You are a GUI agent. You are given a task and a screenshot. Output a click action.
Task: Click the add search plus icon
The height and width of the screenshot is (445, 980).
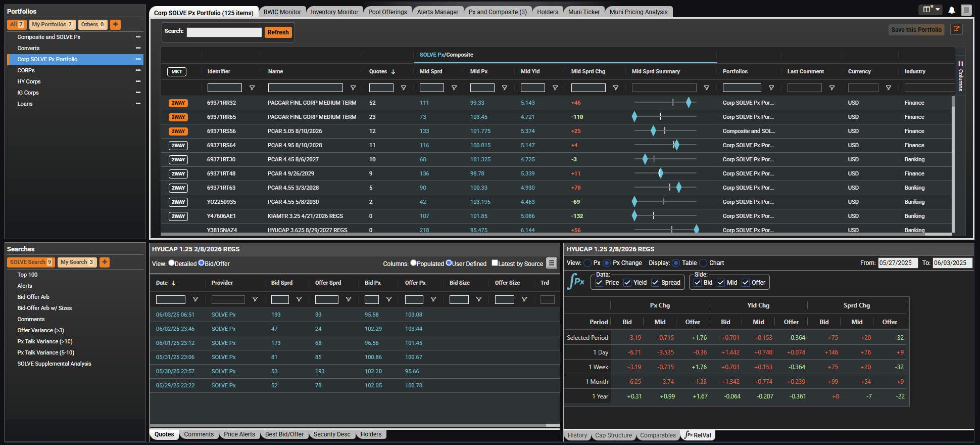(x=105, y=262)
